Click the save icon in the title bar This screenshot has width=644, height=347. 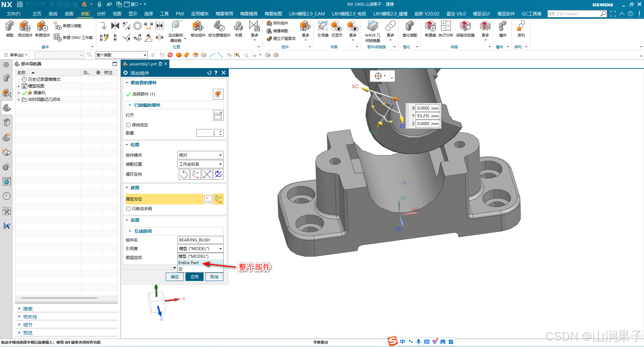coord(20,4)
